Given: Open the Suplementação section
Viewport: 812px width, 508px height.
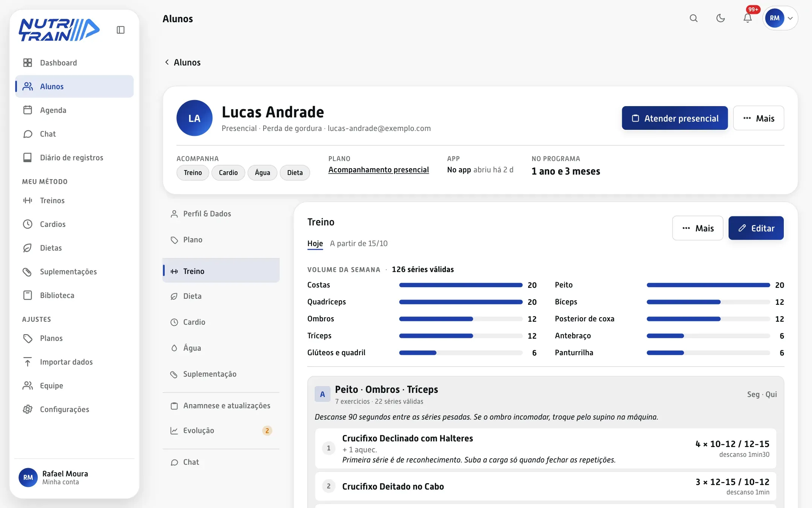Looking at the screenshot, I should point(221,374).
